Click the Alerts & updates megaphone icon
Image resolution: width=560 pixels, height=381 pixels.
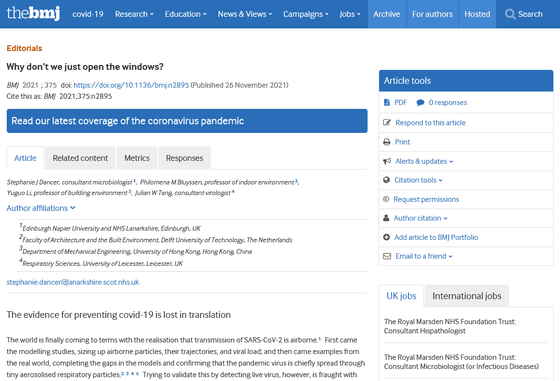click(387, 161)
